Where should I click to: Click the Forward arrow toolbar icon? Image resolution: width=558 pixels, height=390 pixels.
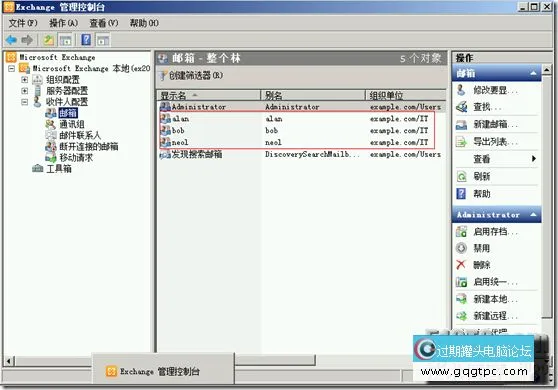[27, 40]
